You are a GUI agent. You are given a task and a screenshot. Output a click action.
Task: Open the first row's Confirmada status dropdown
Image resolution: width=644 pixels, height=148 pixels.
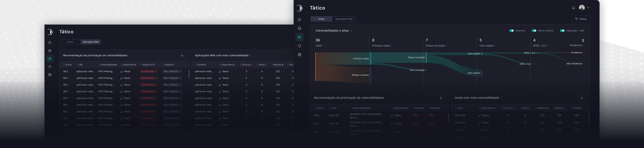[x=149, y=71]
